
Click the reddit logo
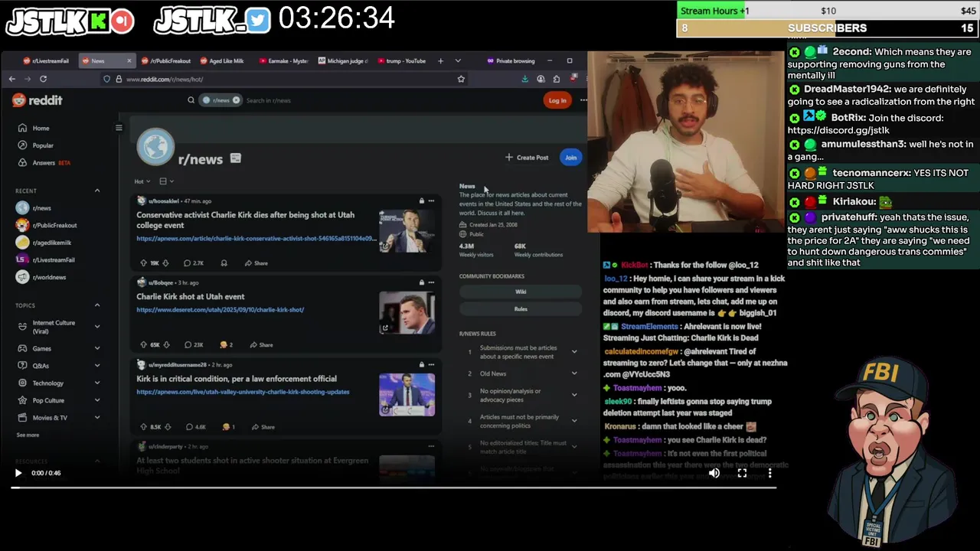[38, 100]
